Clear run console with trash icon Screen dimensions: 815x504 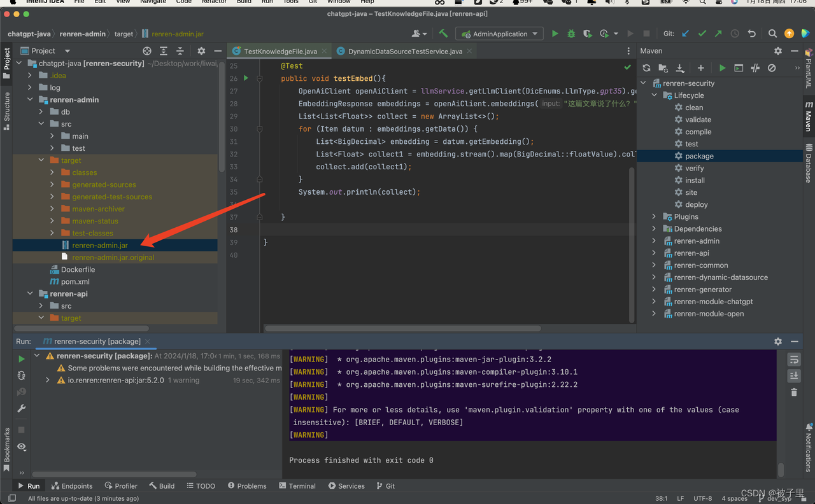[794, 392]
